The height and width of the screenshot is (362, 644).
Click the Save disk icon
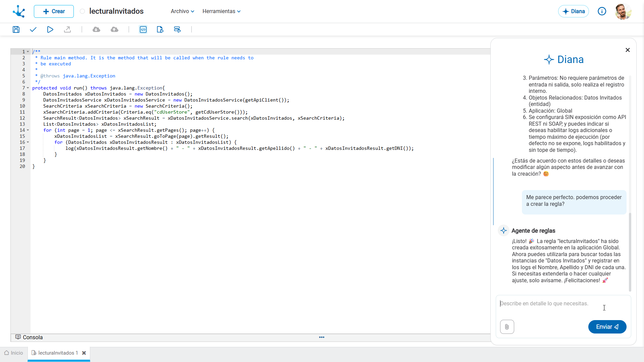(x=16, y=29)
